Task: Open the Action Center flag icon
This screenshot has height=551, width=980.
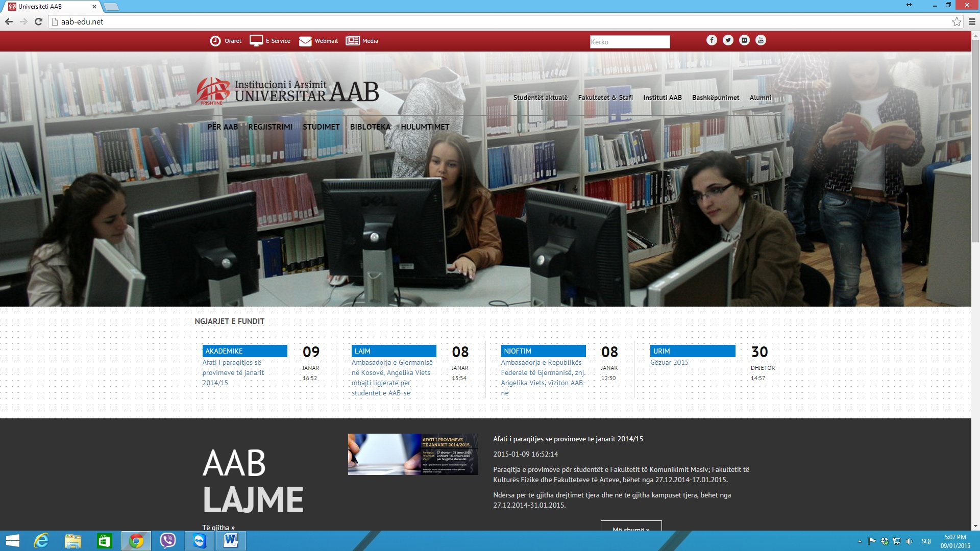Action: click(x=872, y=541)
